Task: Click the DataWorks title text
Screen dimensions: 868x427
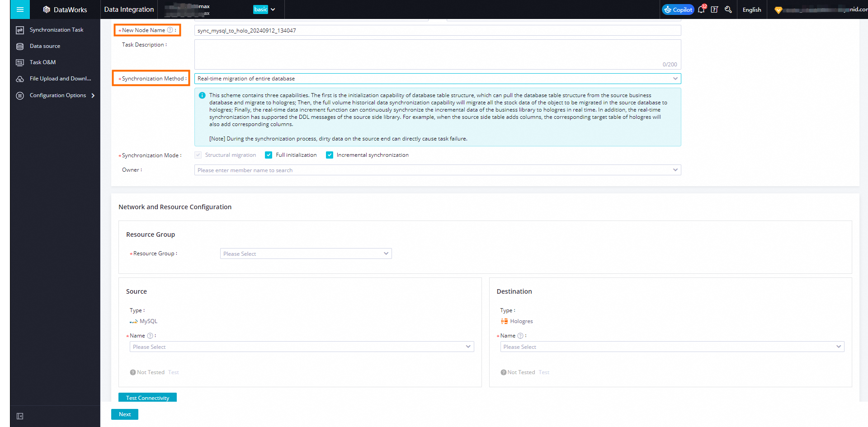Action: [x=70, y=9]
